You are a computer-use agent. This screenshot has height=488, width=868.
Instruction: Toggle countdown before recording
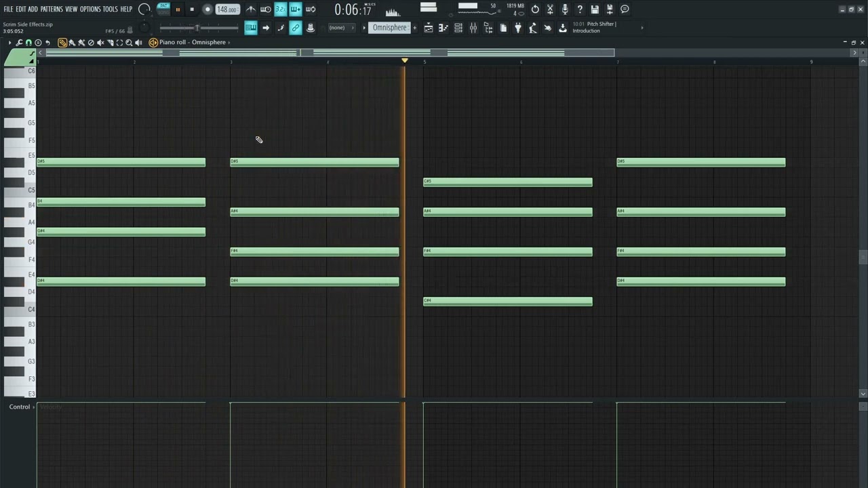280,9
